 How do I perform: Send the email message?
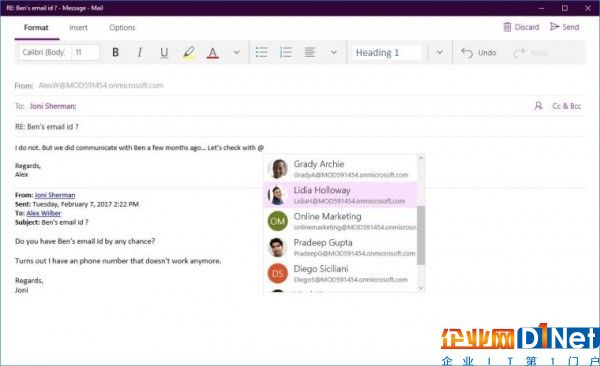coord(564,27)
